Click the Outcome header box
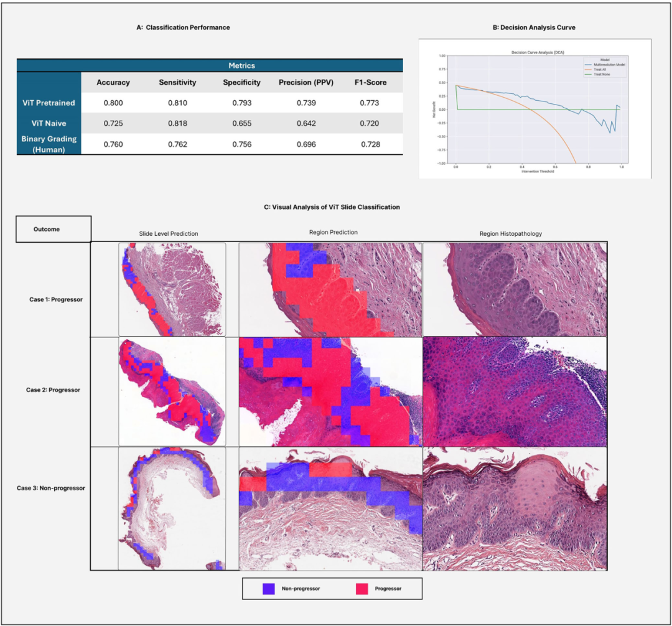The image size is (672, 626). [x=54, y=229]
